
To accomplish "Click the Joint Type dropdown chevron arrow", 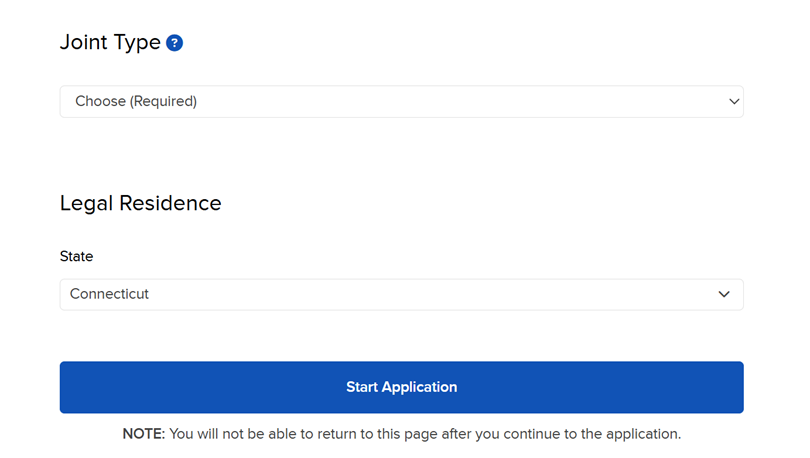I will 734,101.
